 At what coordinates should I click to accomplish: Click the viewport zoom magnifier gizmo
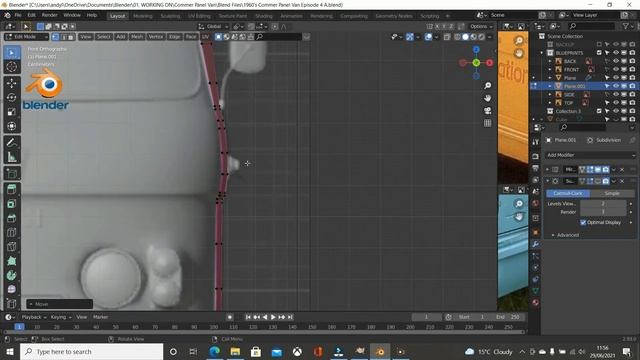pos(488,86)
